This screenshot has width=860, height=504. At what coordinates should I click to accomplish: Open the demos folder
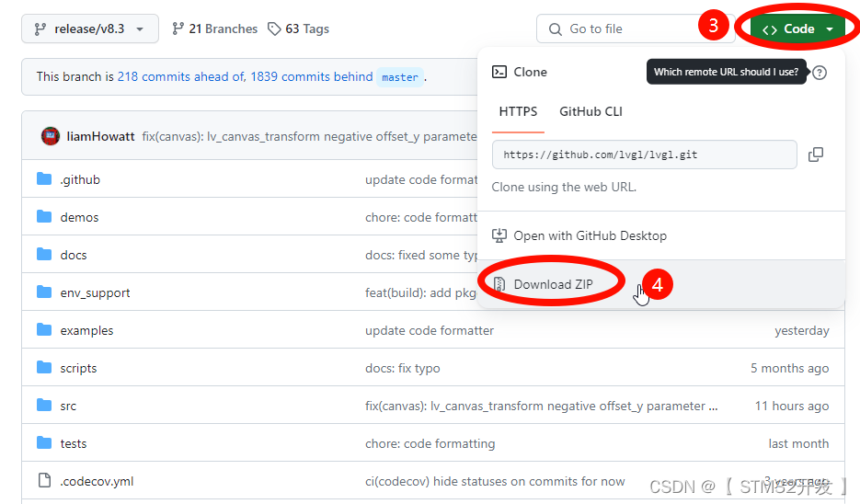tap(79, 217)
